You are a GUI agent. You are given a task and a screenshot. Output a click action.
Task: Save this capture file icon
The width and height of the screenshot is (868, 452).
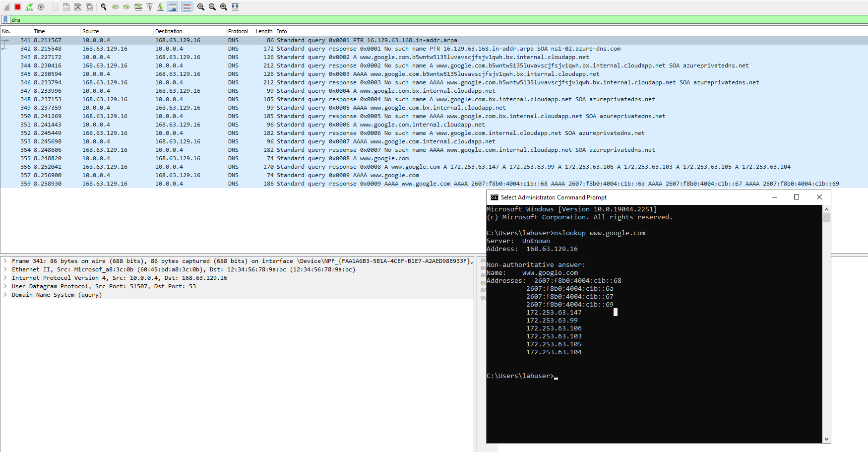point(66,7)
